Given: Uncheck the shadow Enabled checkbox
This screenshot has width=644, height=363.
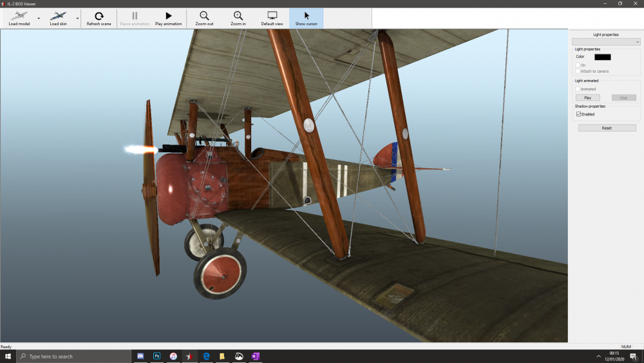Looking at the screenshot, I should pyautogui.click(x=578, y=114).
